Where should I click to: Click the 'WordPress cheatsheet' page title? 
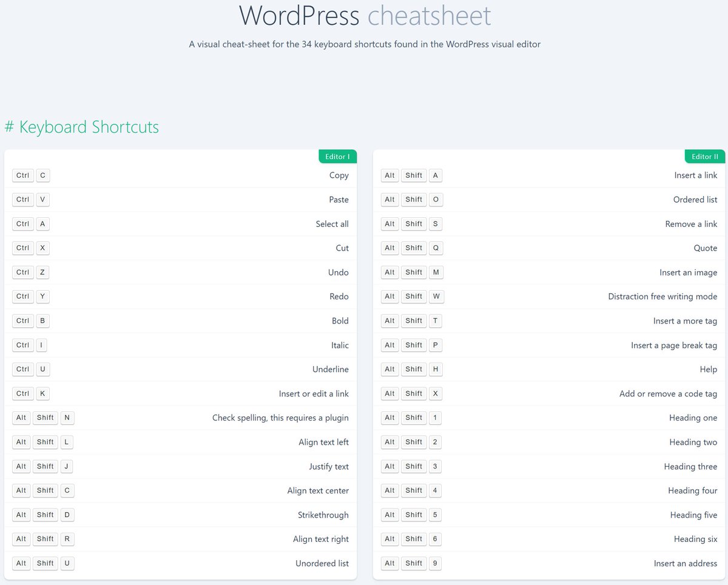pos(365,15)
